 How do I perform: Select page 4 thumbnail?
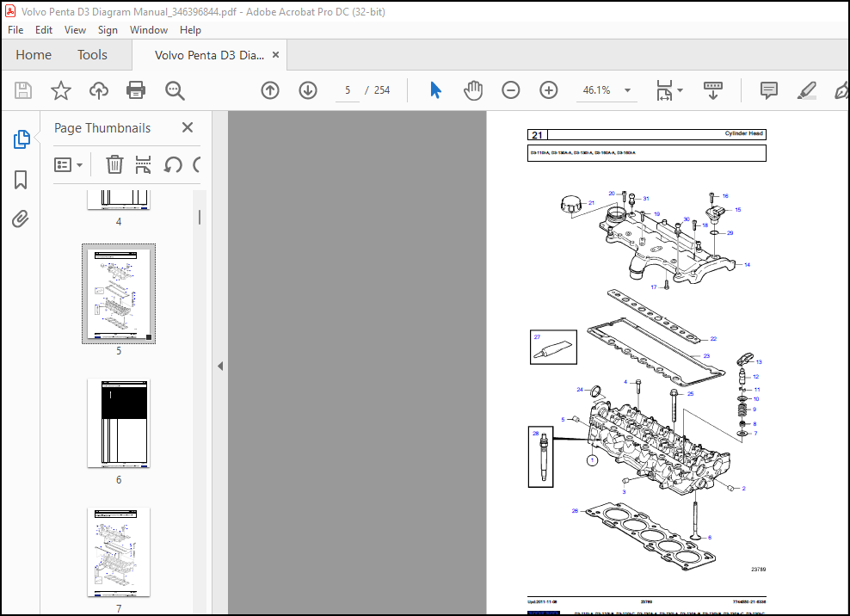pyautogui.click(x=119, y=200)
